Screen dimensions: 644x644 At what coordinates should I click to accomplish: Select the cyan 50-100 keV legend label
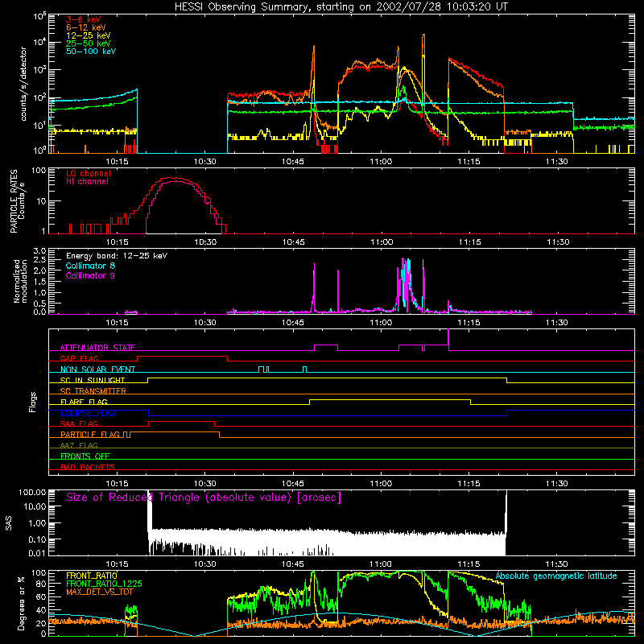tap(91, 52)
